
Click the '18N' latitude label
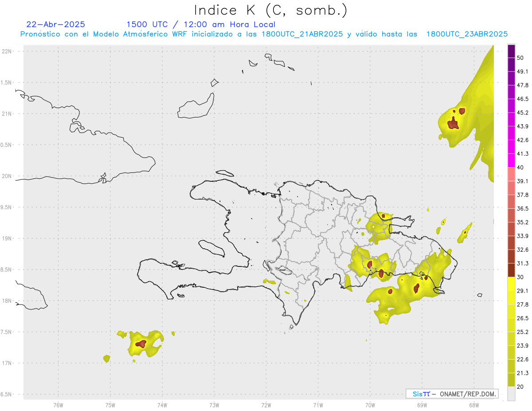(8, 301)
